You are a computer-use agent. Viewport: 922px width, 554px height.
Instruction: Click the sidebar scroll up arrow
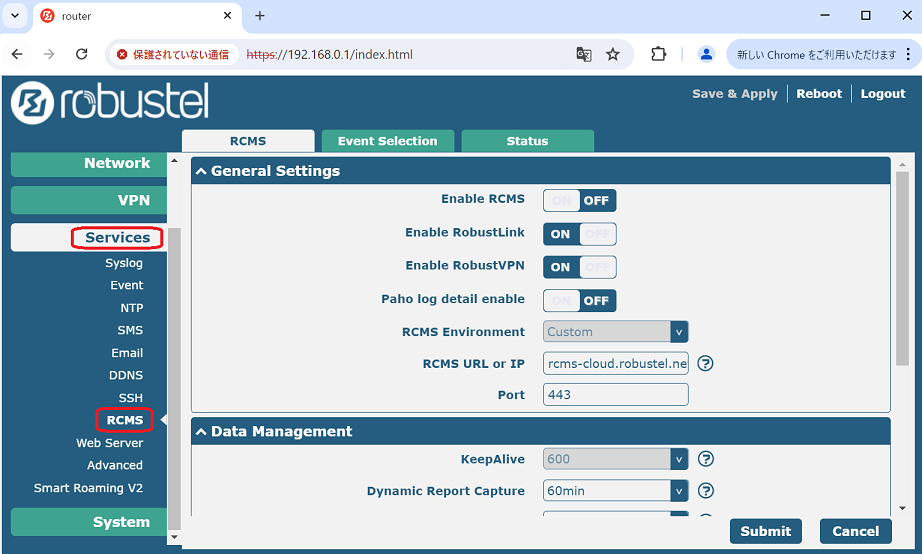(x=174, y=161)
